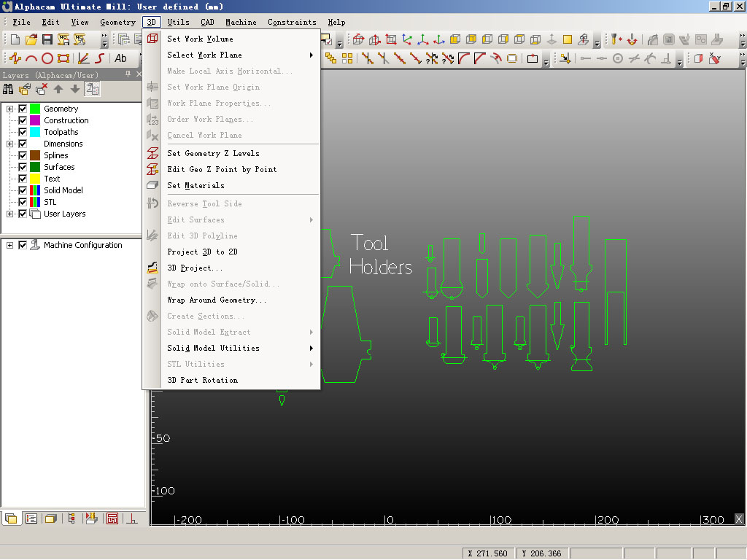Toggle the Text layer checkbox
Image resolution: width=747 pixels, height=560 pixels.
(23, 179)
